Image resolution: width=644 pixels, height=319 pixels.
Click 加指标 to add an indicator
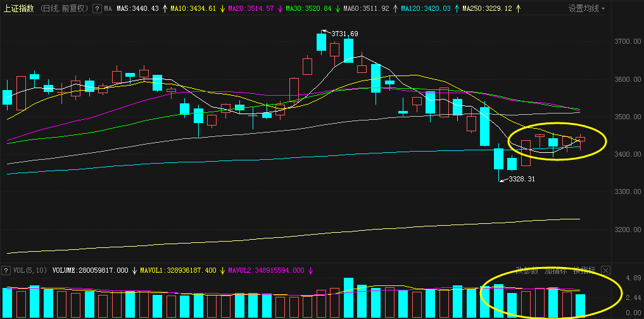click(555, 271)
